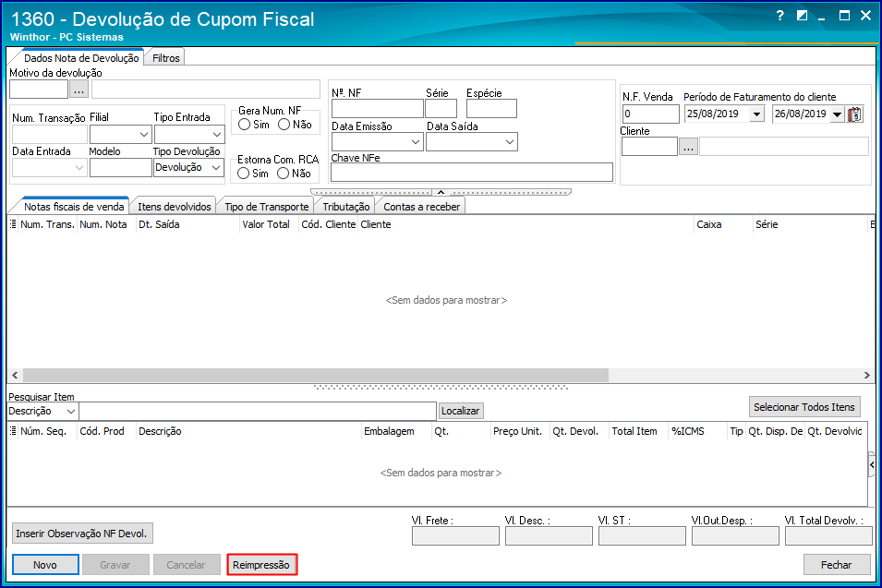This screenshot has width=882, height=588.
Task: Open the Data Emissão date dropdown
Action: click(416, 141)
